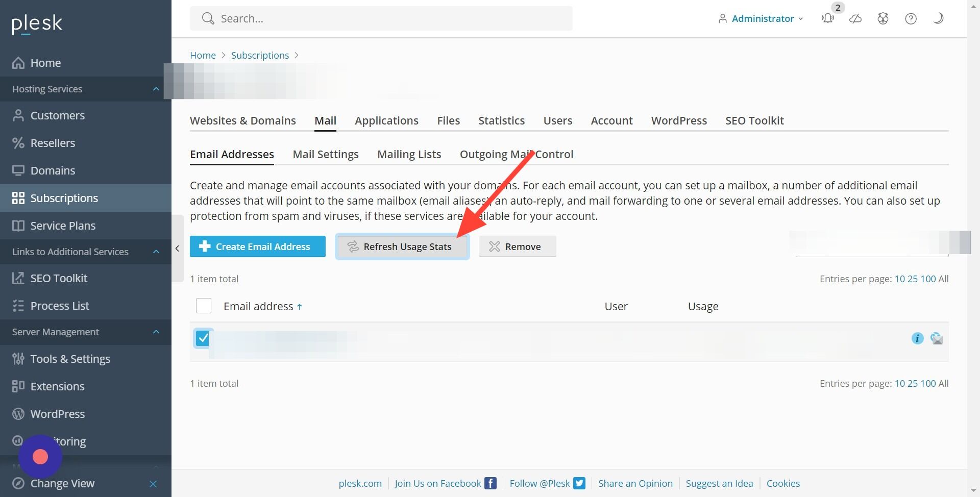The image size is (980, 497).
Task: Open Subscriptions in sidebar
Action: pyautogui.click(x=86, y=198)
